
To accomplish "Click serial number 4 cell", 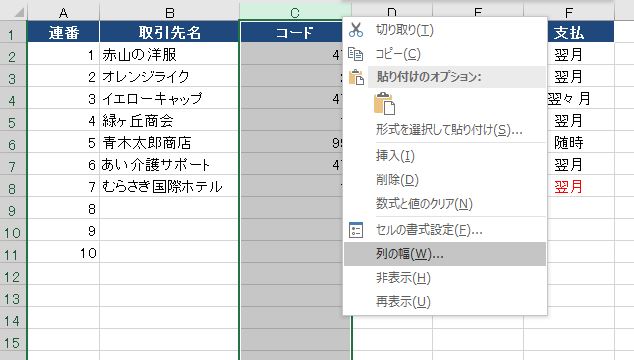I will (x=63, y=121).
